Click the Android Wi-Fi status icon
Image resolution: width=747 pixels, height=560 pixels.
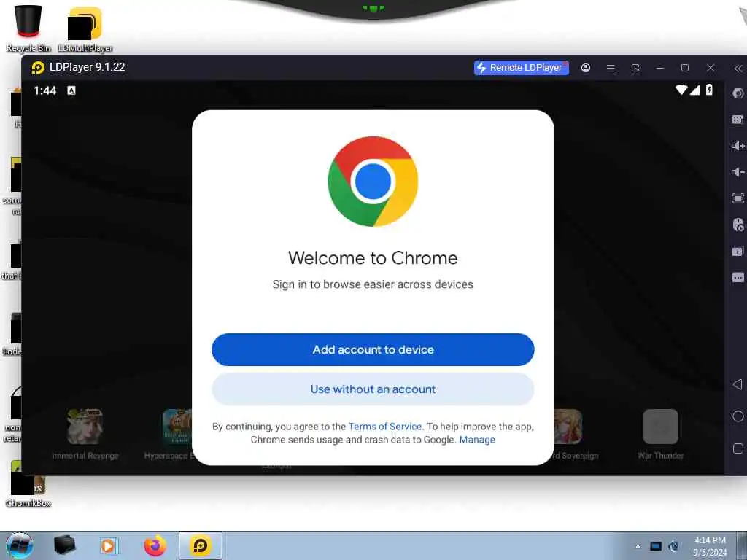click(682, 90)
